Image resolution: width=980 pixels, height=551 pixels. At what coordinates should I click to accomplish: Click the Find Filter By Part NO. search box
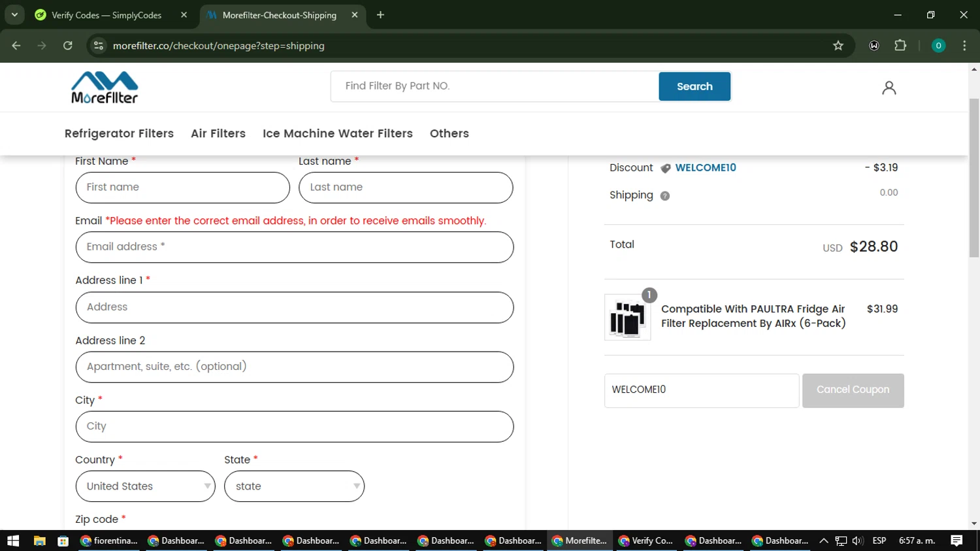coord(495,86)
